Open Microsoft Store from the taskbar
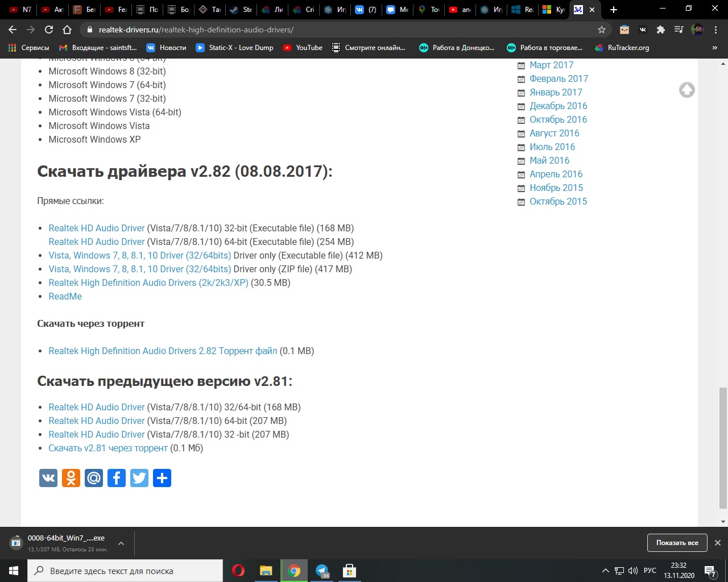This screenshot has width=728, height=582. click(350, 571)
